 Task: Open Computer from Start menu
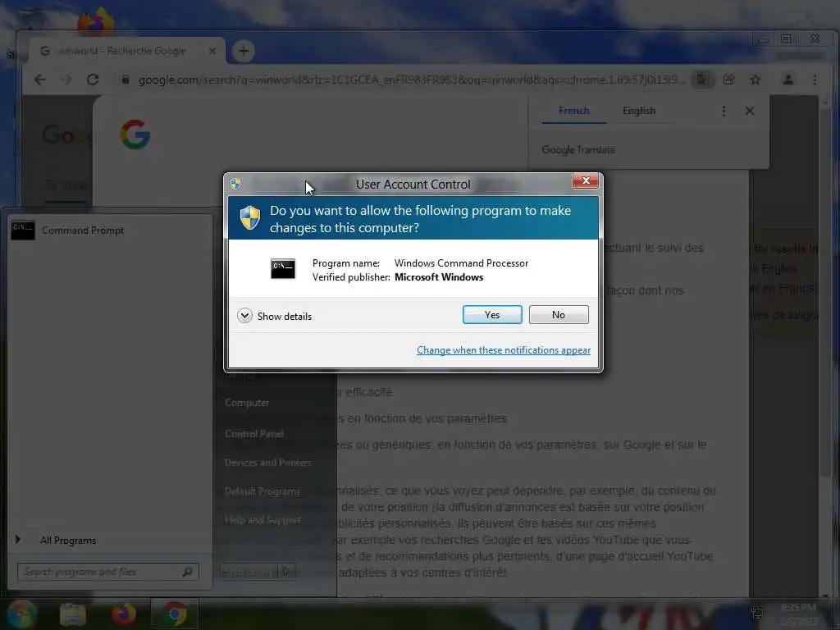coord(247,402)
